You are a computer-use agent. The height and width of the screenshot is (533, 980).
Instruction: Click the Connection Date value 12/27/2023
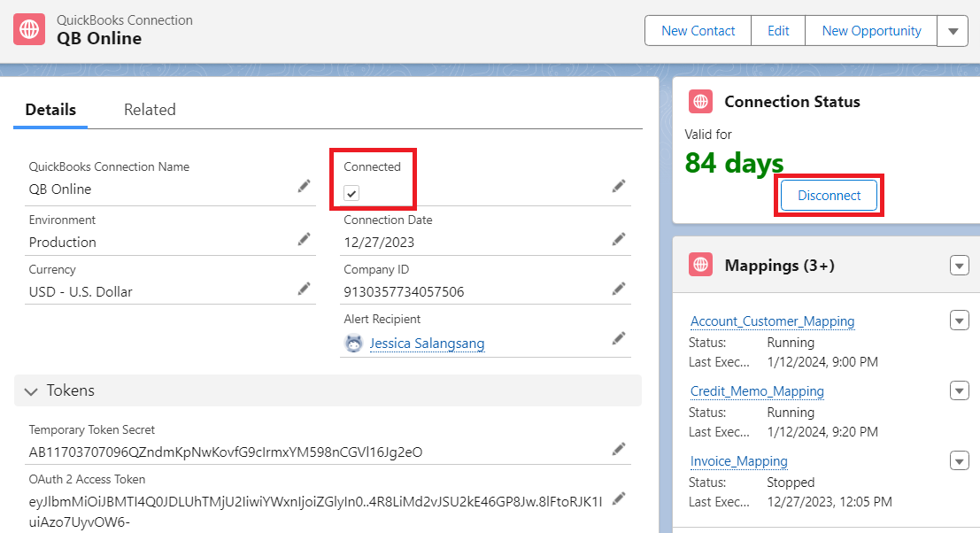[x=379, y=243]
